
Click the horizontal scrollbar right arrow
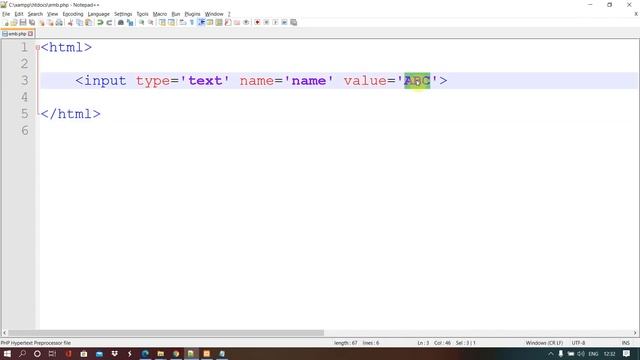[635, 333]
